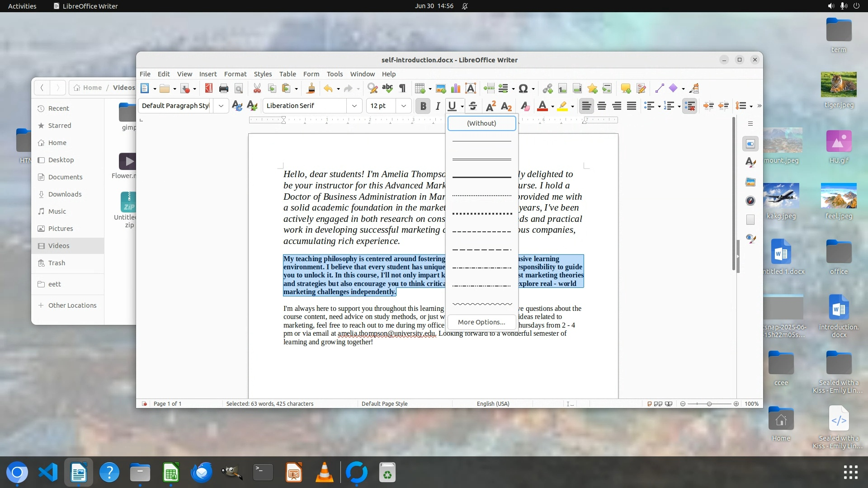
Task: Click the Clone Formatting paintbrush icon
Action: [311, 89]
